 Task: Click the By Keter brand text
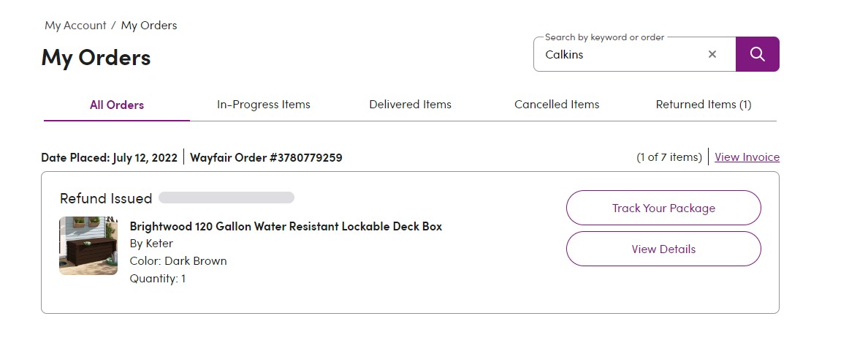point(151,244)
